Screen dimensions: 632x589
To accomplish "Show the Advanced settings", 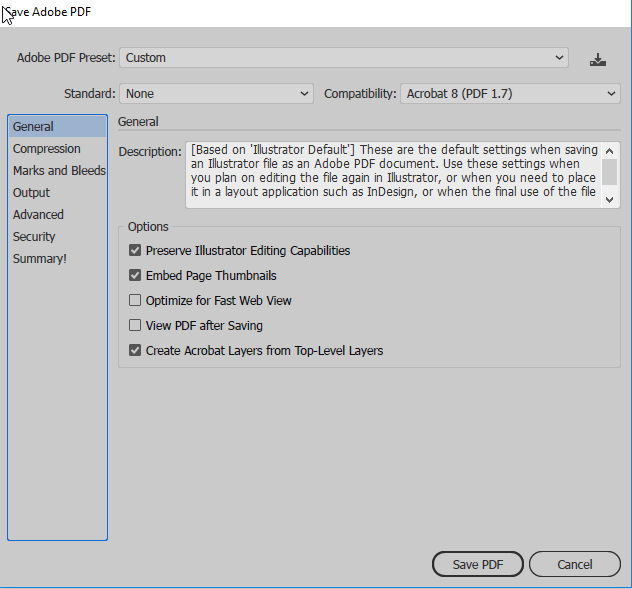I will coord(57,214).
